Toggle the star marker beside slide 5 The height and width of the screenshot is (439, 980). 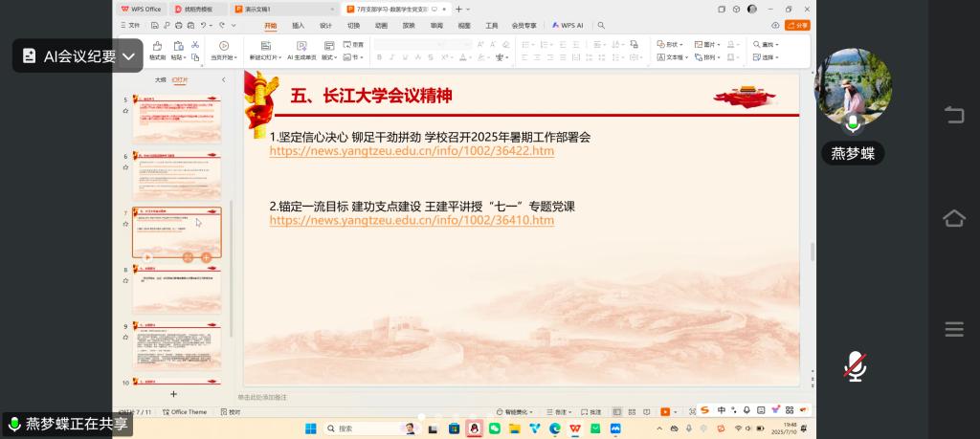(x=125, y=111)
